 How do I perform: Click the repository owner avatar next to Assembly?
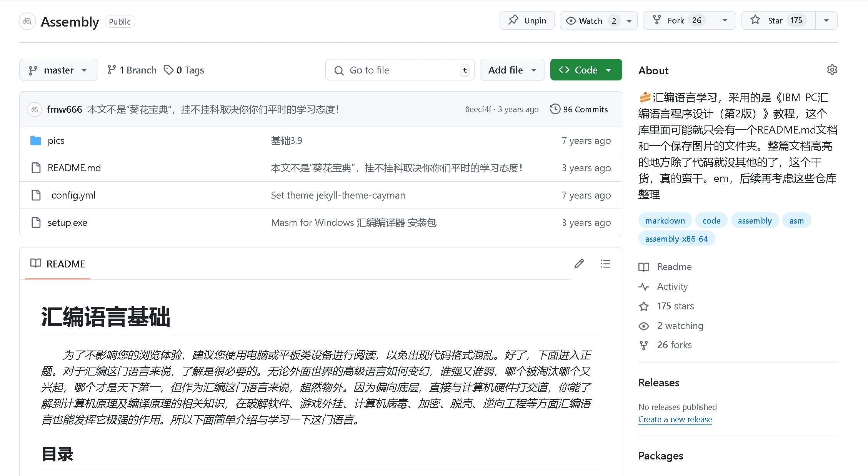pos(27,22)
